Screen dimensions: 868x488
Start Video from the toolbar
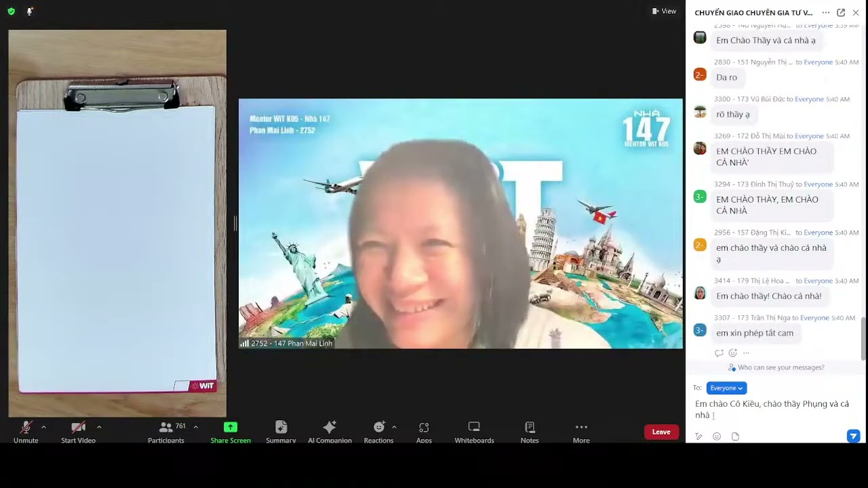tap(78, 432)
